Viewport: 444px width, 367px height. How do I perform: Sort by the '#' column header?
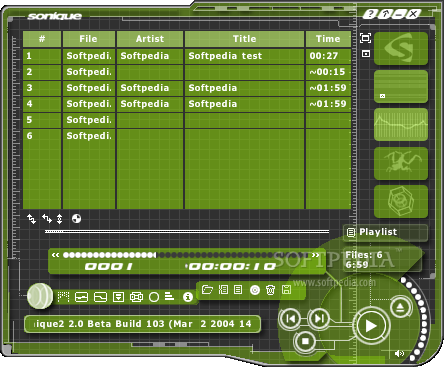tap(42, 39)
